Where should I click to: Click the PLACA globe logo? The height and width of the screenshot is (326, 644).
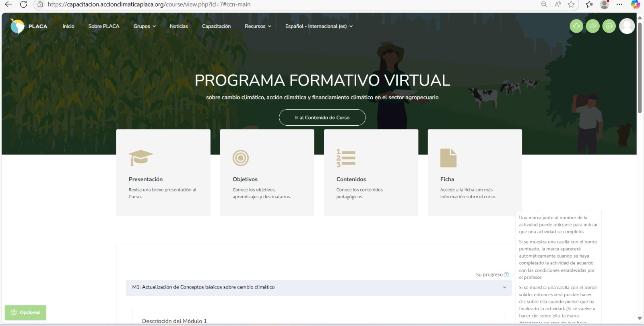point(18,26)
